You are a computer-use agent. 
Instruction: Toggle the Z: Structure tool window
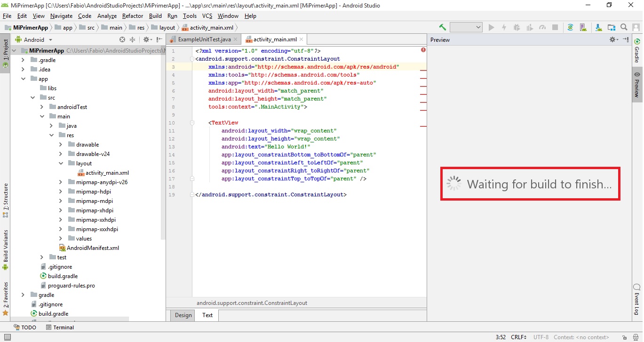[5, 201]
